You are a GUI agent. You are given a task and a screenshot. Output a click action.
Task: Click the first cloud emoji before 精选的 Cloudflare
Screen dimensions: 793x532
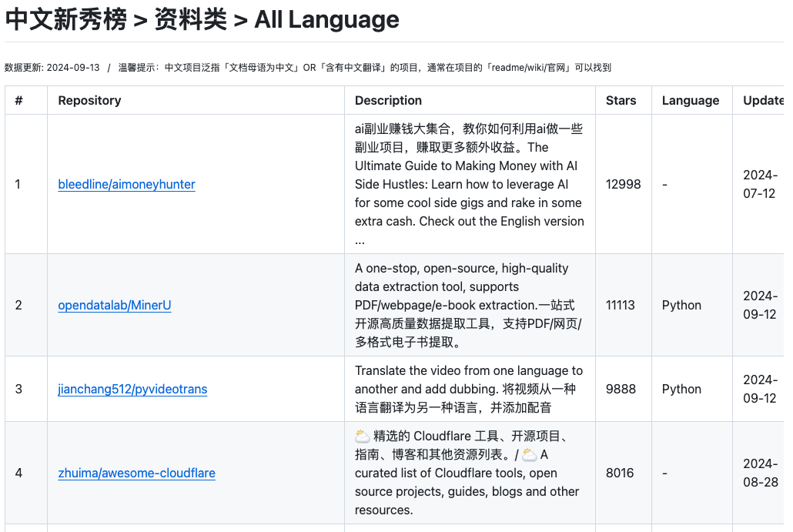(362, 437)
